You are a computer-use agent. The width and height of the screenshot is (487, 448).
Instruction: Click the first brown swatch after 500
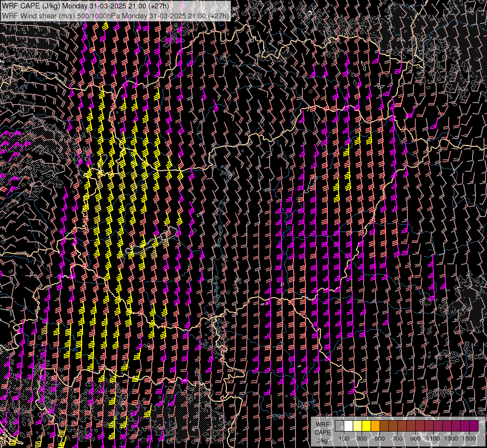pyautogui.click(x=384, y=426)
